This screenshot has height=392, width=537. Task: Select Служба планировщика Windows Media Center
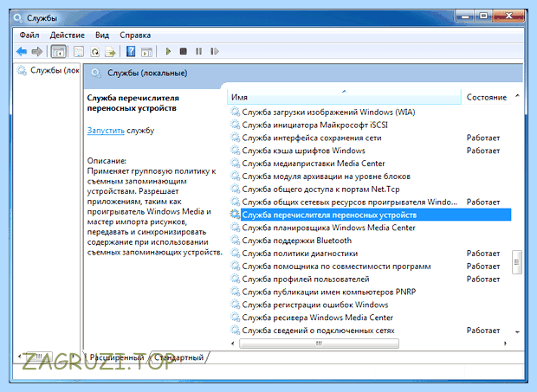[328, 228]
